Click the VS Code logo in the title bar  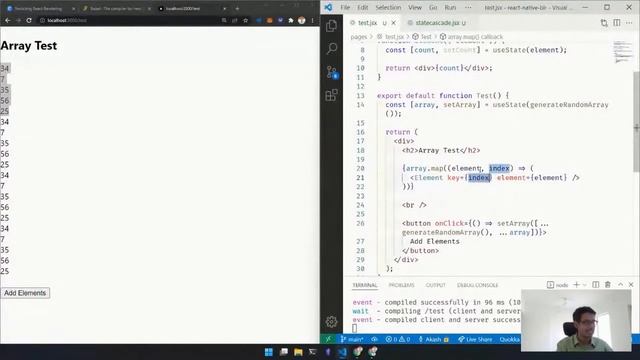[328, 7]
